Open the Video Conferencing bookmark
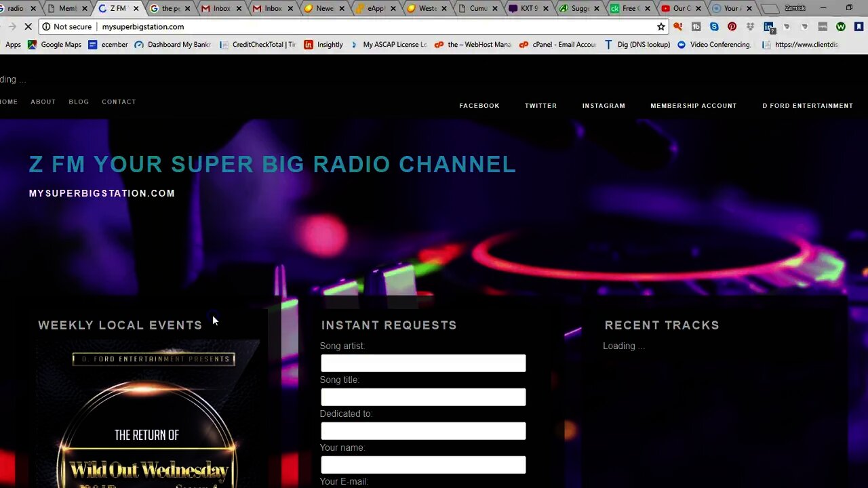This screenshot has width=868, height=488. pyautogui.click(x=714, y=45)
